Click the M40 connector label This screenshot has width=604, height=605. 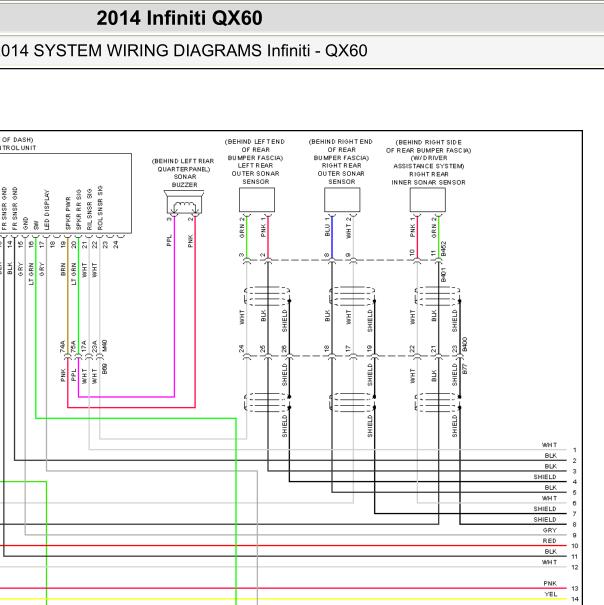[104, 346]
